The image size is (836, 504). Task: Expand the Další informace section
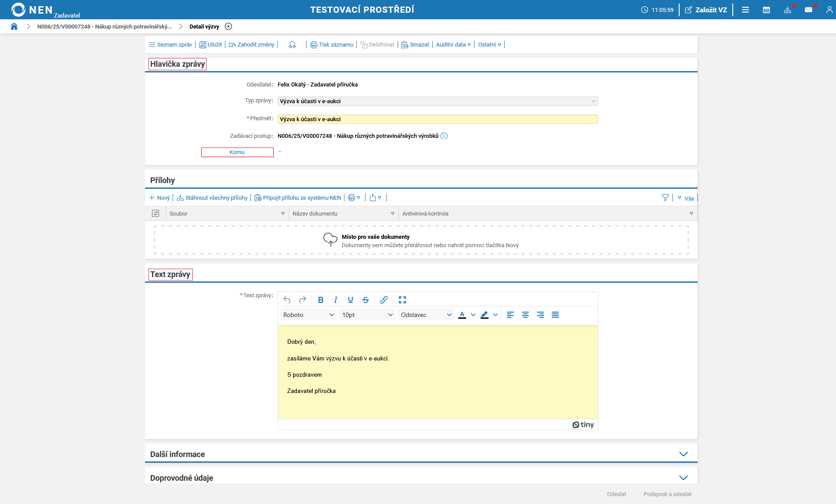683,454
